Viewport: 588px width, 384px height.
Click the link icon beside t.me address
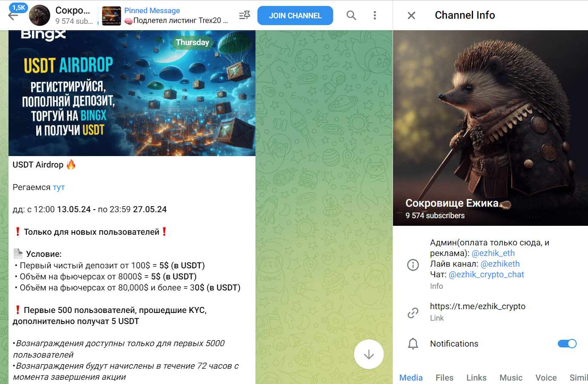click(413, 313)
